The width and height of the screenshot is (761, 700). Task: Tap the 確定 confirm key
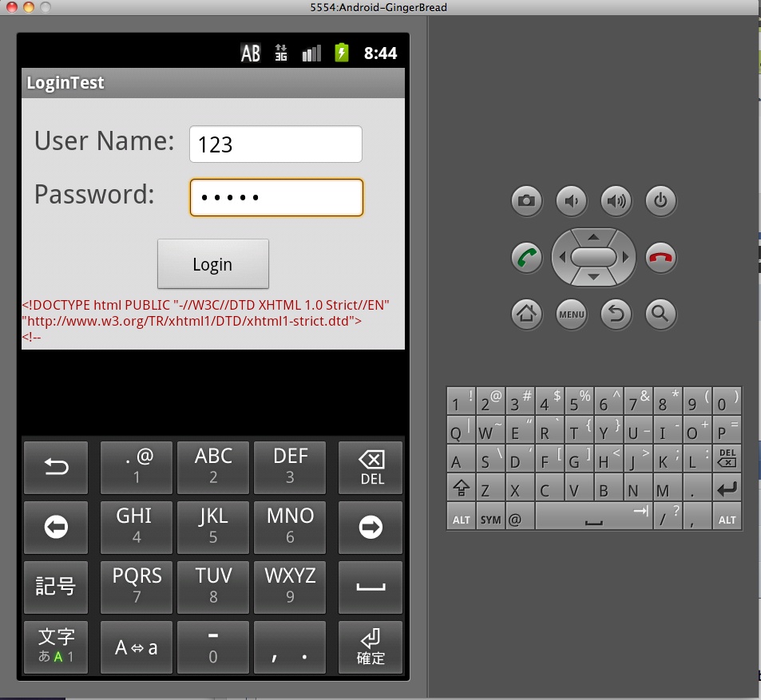[x=371, y=647]
